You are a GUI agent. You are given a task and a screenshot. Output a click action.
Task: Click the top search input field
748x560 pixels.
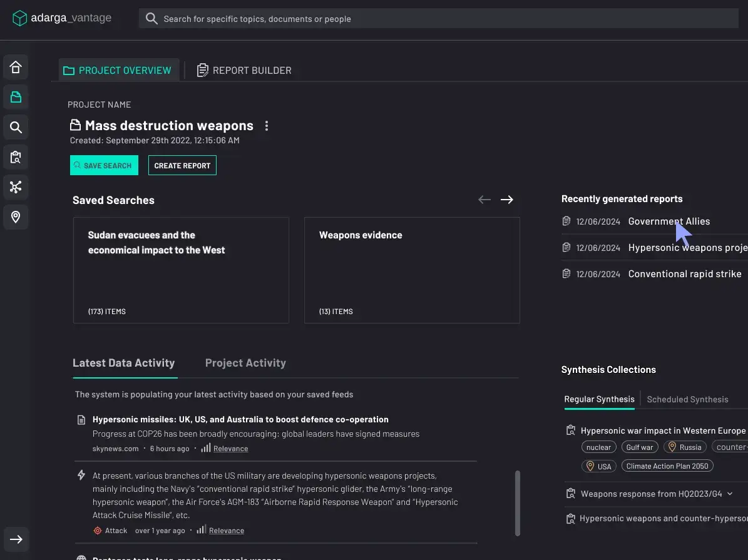click(438, 19)
